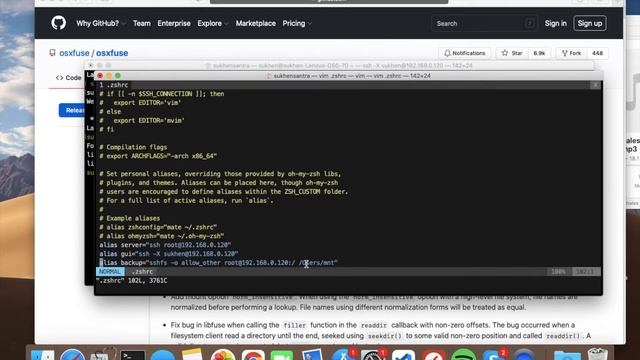View the 448 forks count
The width and height of the screenshot is (640, 360).
[x=598, y=53]
